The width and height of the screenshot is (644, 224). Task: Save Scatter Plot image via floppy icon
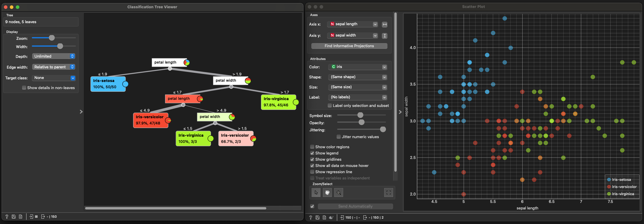point(318,217)
